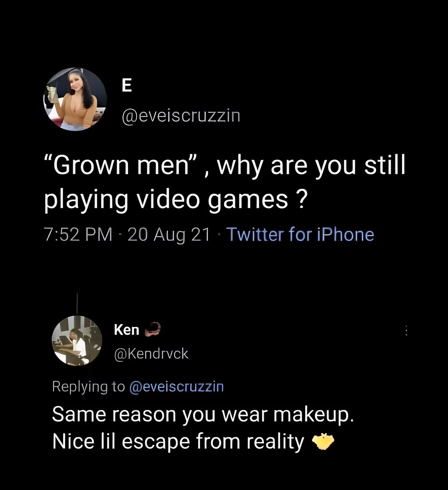Image resolution: width=448 pixels, height=490 pixels.
Task: Open the three-dot menu on Ken's reply
Action: click(406, 331)
